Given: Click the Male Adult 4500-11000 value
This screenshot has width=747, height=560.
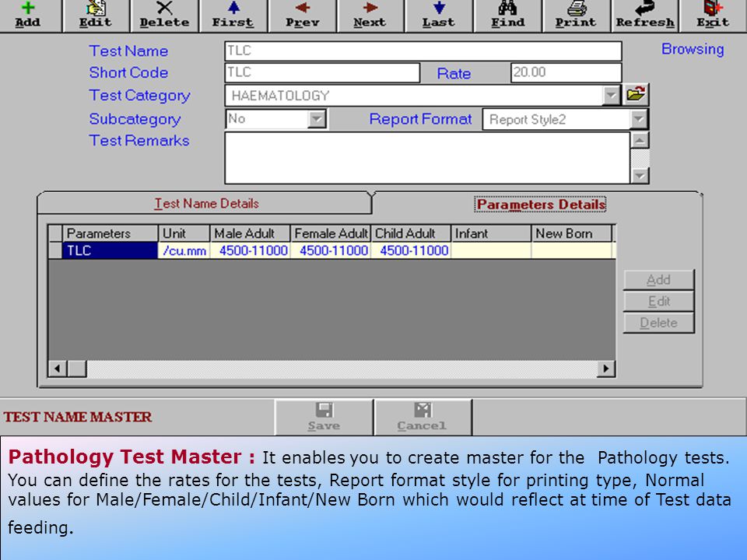Looking at the screenshot, I should pos(250,250).
